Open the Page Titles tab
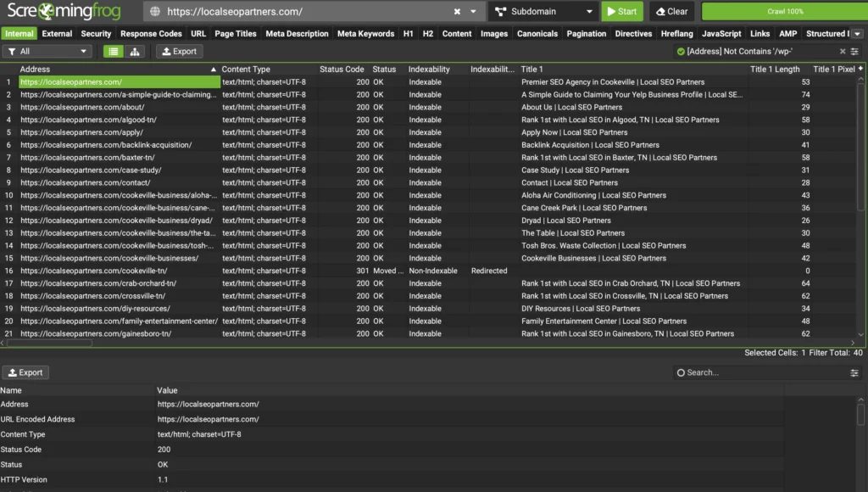Image resolution: width=868 pixels, height=492 pixels. [236, 33]
